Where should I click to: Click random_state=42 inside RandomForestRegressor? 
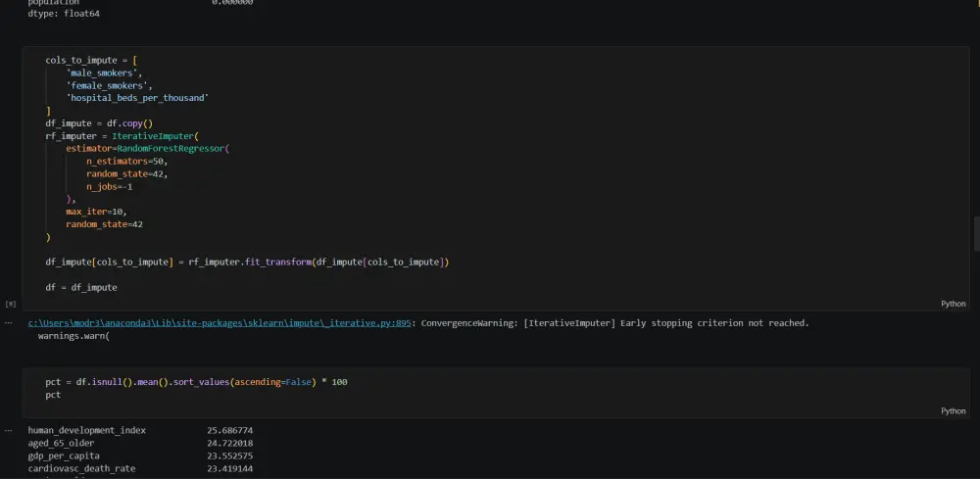(126, 173)
